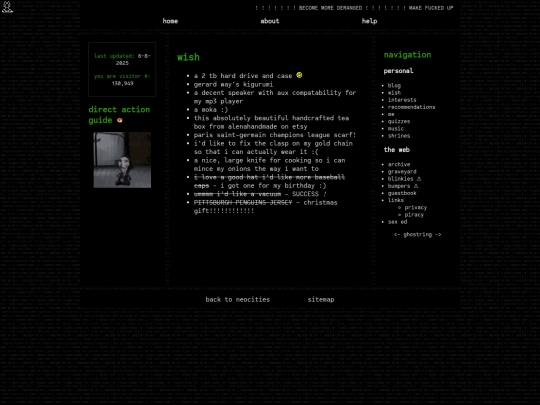Click the personal section heading
The height and width of the screenshot is (405, 540).
pyautogui.click(x=398, y=71)
